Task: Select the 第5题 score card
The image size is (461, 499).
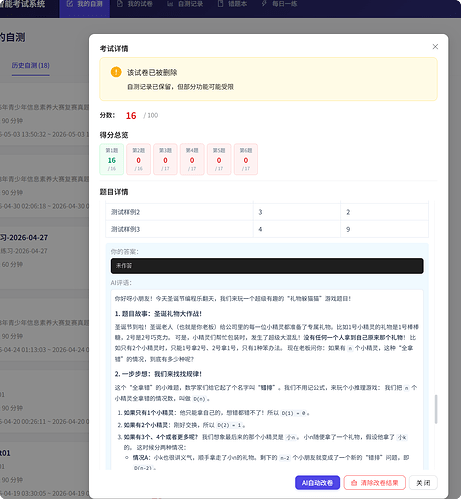Action: [219, 159]
